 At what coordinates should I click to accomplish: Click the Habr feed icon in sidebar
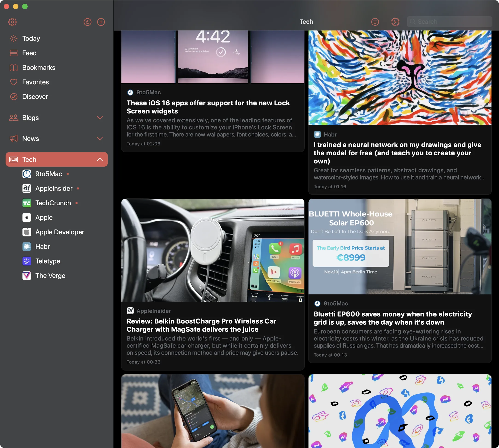click(x=27, y=247)
